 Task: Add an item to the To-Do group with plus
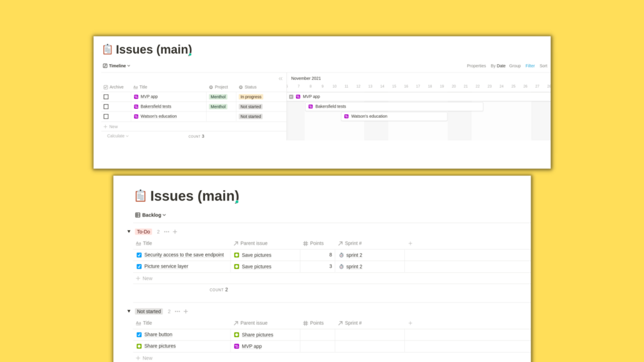coord(175,232)
